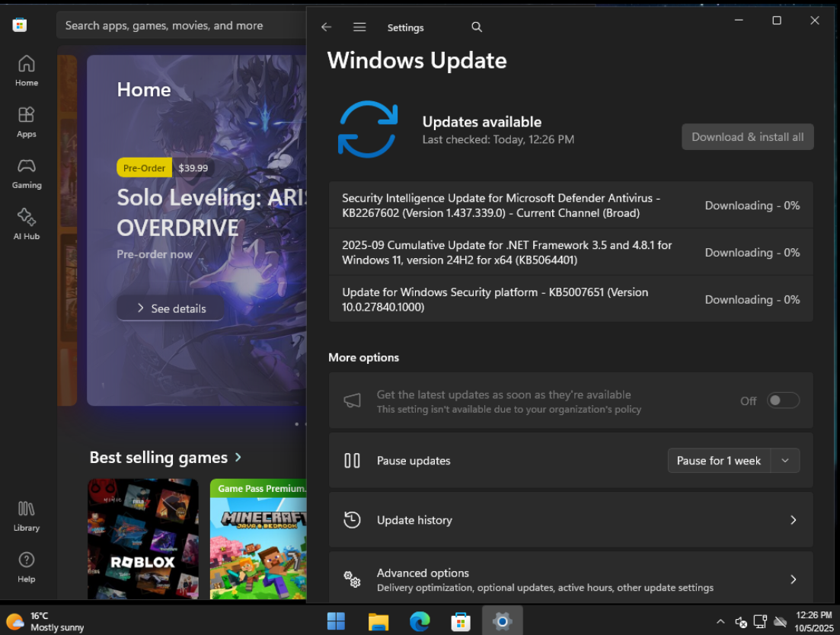The height and width of the screenshot is (635, 840).
Task: Select .NET Framework Cumulative Update KB5064401 row
Action: (570, 252)
